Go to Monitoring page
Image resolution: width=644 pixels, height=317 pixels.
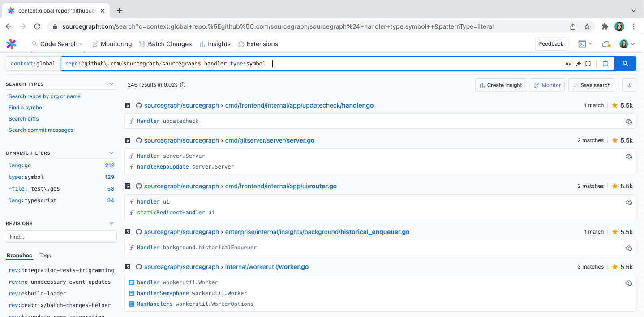[x=112, y=44]
